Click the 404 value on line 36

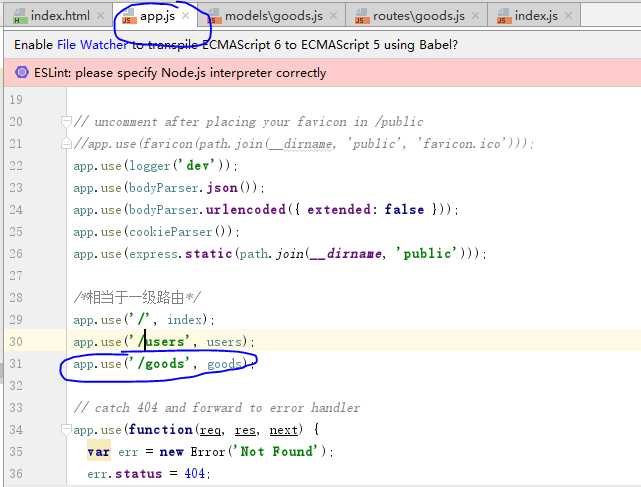(195, 474)
